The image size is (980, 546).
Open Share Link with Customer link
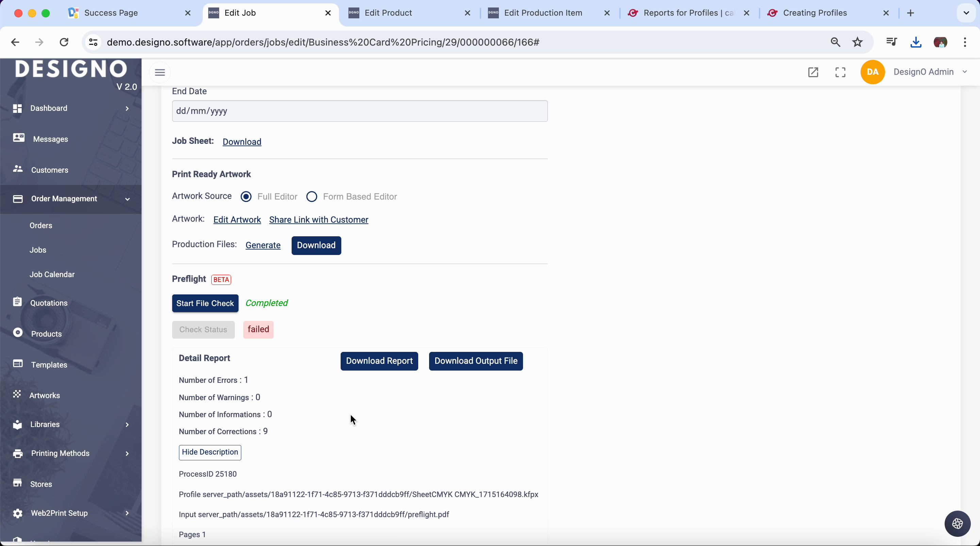tap(318, 220)
